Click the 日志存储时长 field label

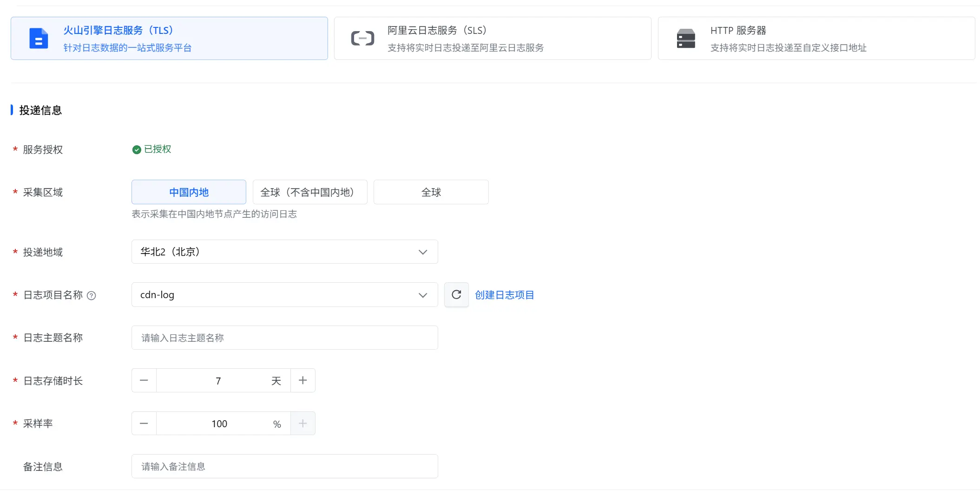[53, 381]
